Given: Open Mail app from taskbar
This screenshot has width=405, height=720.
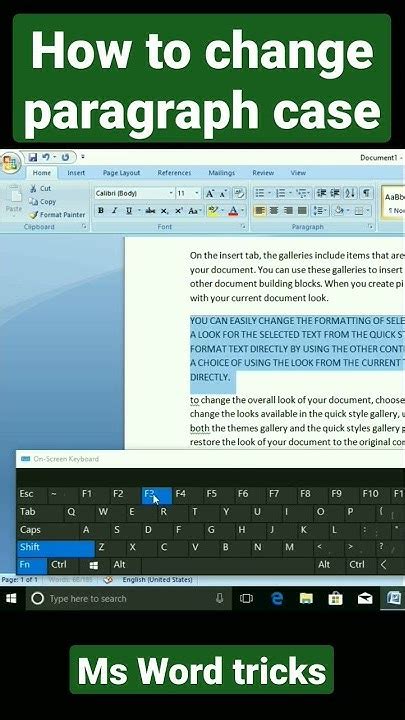Looking at the screenshot, I should 365,598.
